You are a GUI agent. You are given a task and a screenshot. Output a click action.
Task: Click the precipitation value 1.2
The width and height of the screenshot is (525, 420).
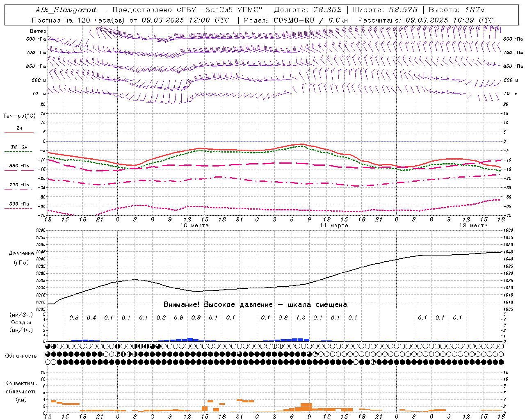tap(301, 318)
